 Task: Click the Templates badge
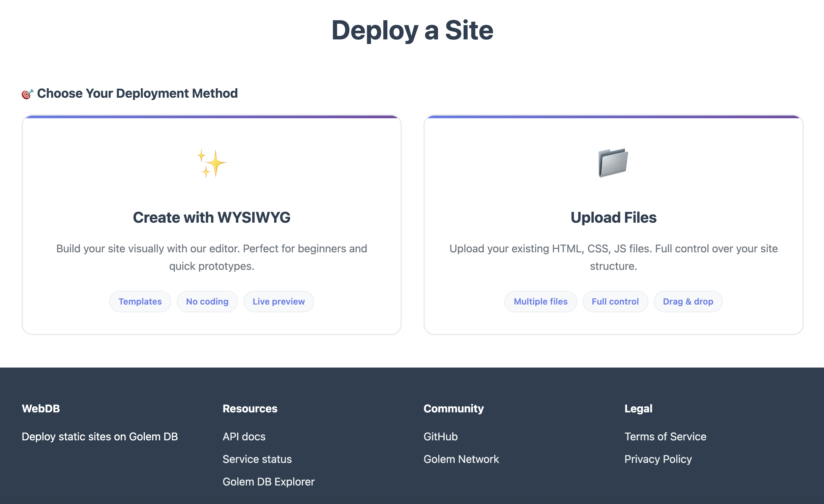[x=140, y=302]
